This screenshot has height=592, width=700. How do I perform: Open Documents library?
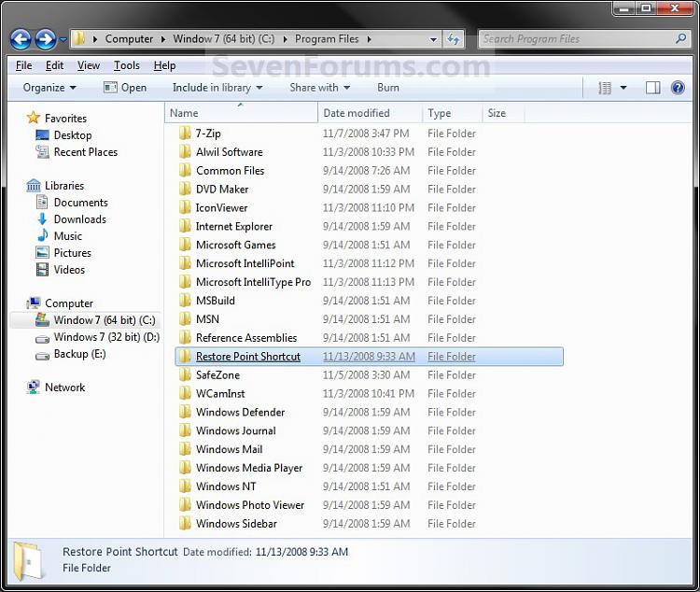tap(72, 203)
